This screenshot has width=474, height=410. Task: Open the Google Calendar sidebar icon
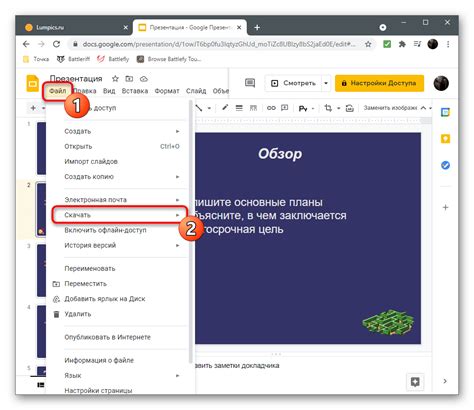point(445,112)
